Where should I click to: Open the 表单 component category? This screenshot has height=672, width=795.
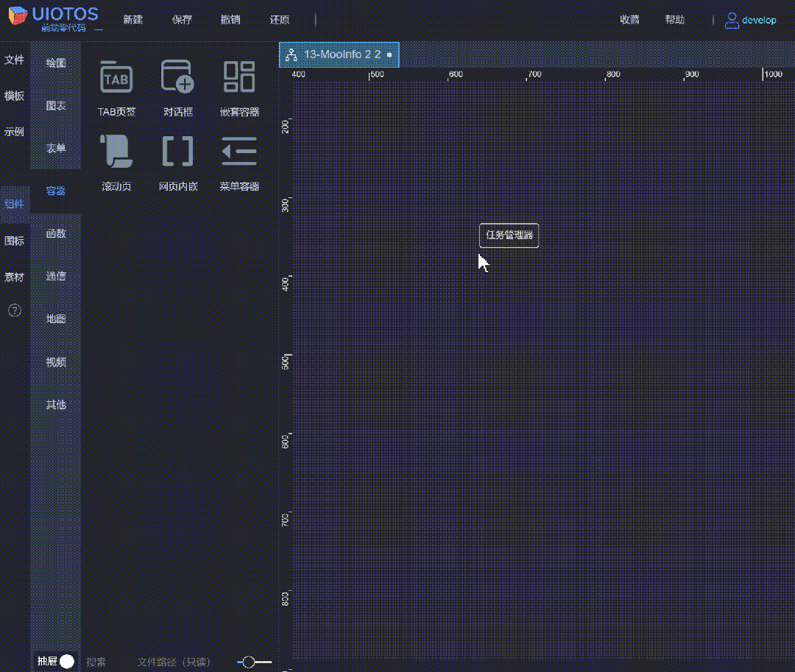point(56,148)
